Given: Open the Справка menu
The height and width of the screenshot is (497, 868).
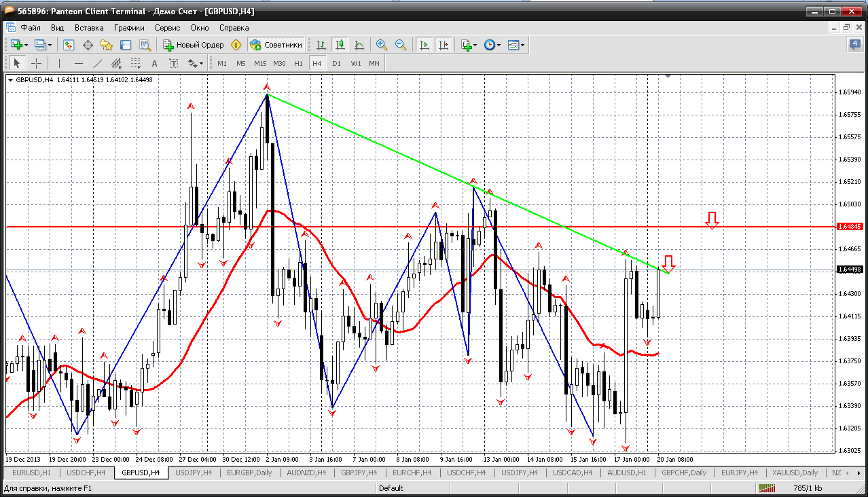Looking at the screenshot, I should click(234, 28).
